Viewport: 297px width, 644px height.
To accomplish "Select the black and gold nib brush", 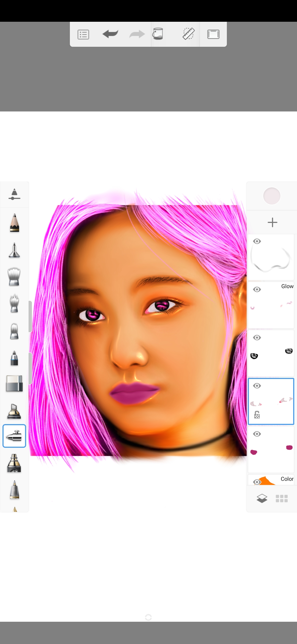I will tap(14, 463).
